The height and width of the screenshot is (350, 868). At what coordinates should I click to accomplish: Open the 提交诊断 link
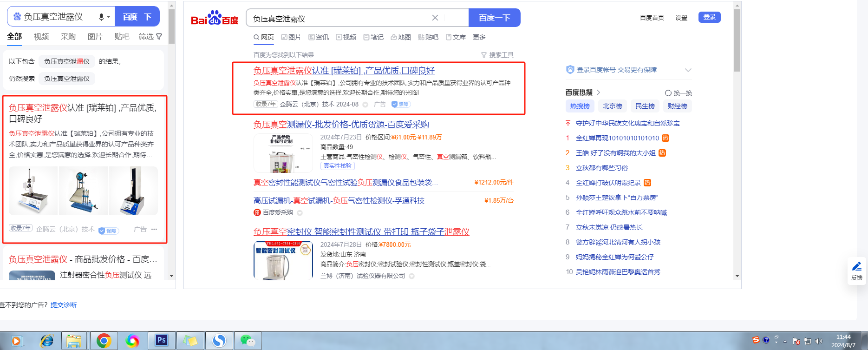coord(64,305)
